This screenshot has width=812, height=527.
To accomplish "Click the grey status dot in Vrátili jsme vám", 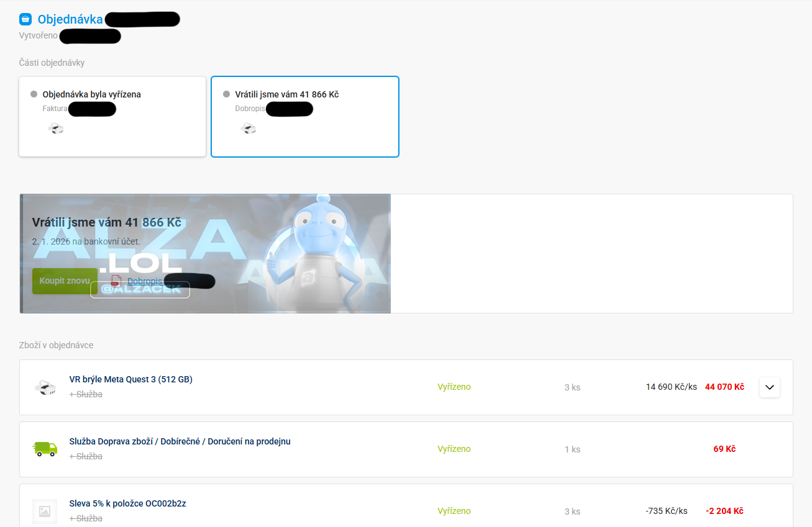I will pyautogui.click(x=226, y=94).
